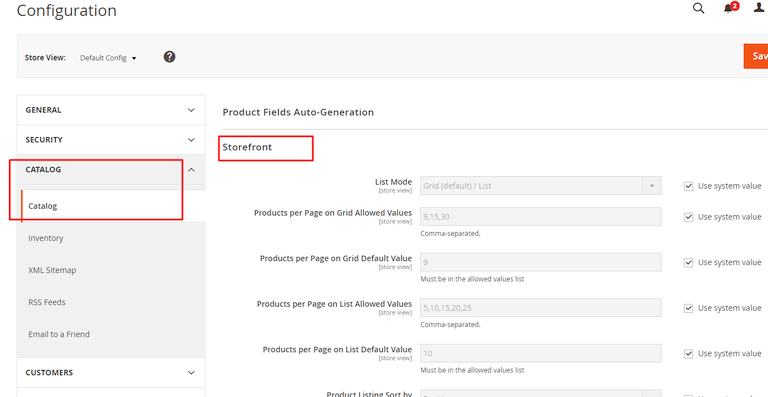The image size is (768, 397).
Task: Click the 'Must be in the allowed values list' note under Grid Default
Action: click(x=472, y=279)
